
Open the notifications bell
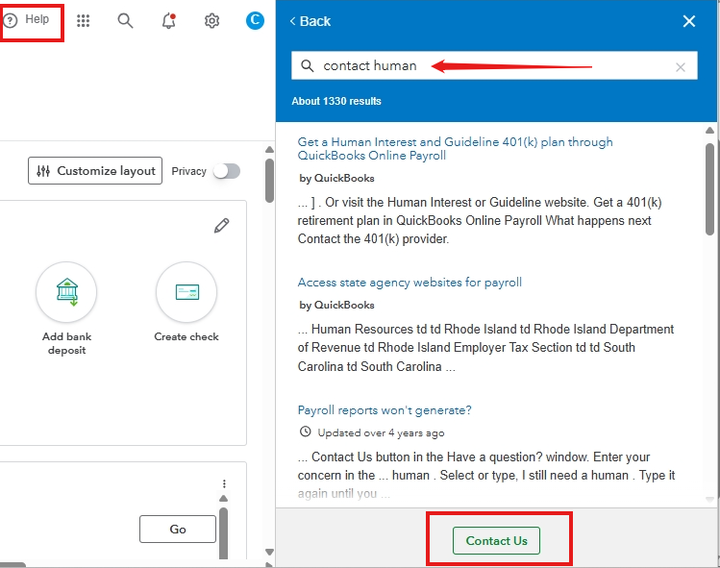tap(169, 21)
